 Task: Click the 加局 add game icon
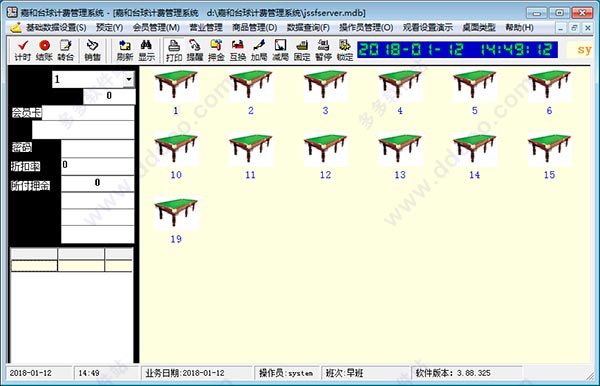click(259, 50)
